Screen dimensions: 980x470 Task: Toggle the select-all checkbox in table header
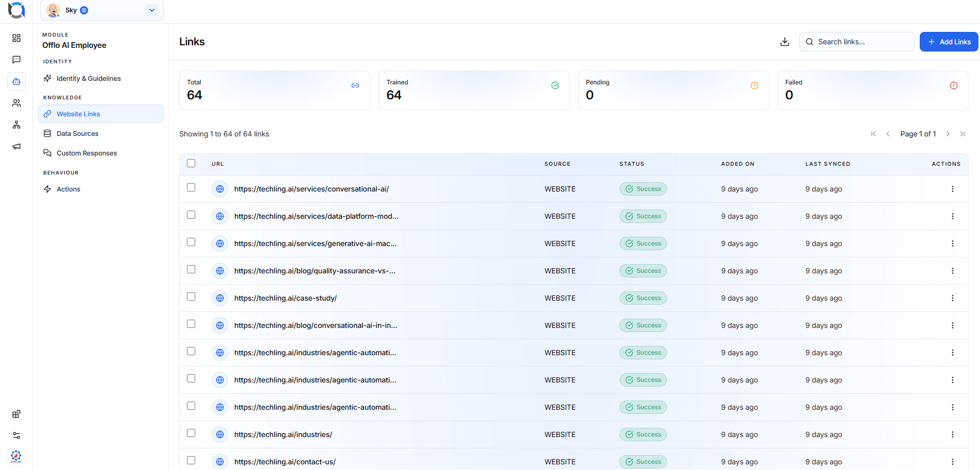[191, 163]
